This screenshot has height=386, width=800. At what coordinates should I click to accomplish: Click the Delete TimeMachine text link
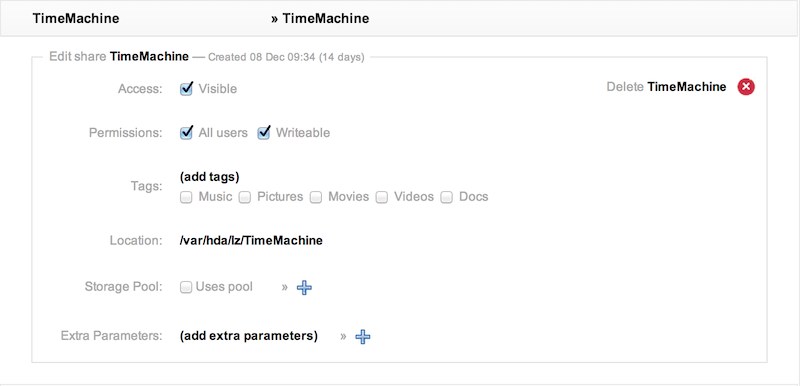pos(666,87)
